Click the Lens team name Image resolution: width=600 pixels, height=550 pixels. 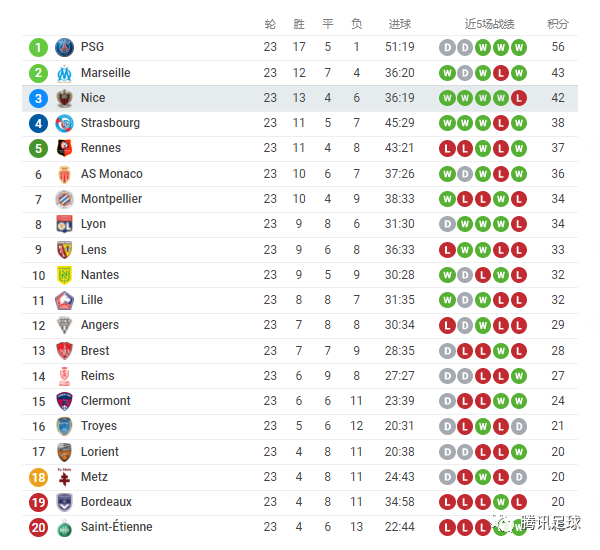[x=93, y=250]
